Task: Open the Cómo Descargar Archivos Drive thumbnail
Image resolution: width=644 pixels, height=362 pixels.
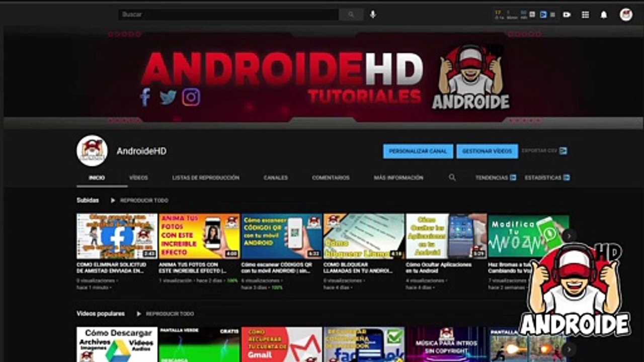Action: pos(117,344)
